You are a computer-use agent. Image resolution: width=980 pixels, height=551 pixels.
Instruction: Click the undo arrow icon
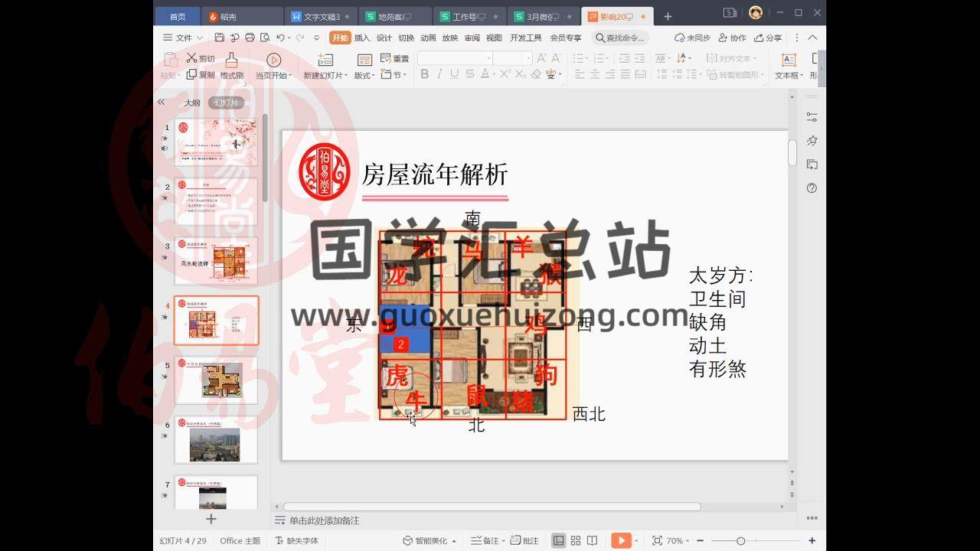(x=281, y=37)
